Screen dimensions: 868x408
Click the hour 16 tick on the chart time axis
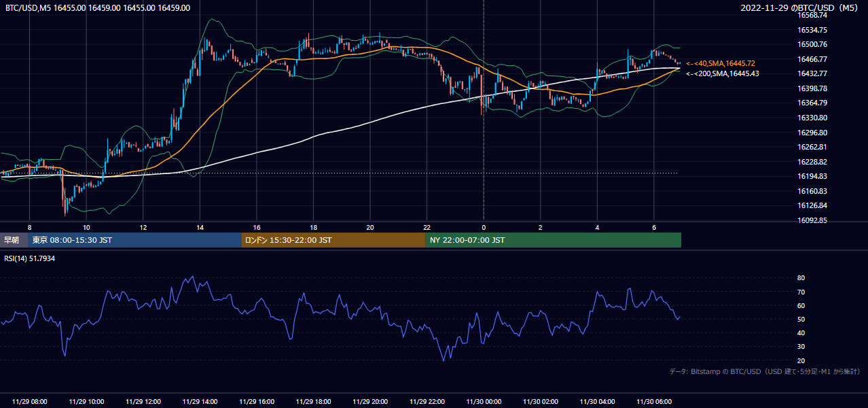click(257, 227)
